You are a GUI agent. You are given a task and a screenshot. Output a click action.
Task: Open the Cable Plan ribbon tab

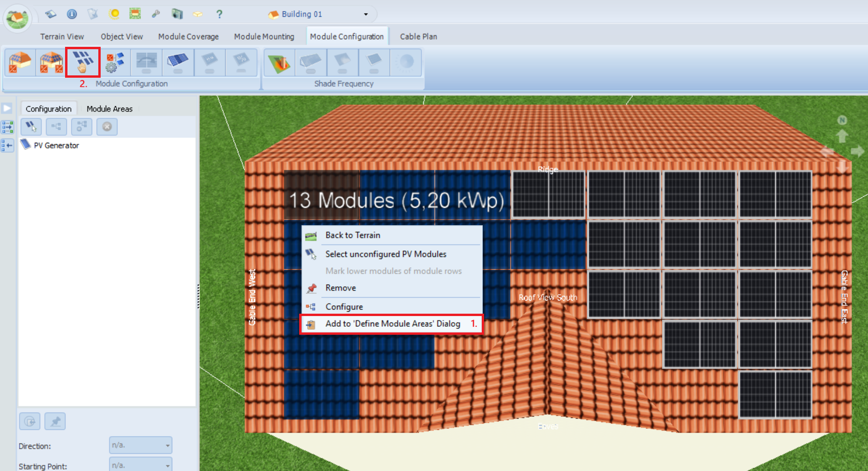(418, 37)
